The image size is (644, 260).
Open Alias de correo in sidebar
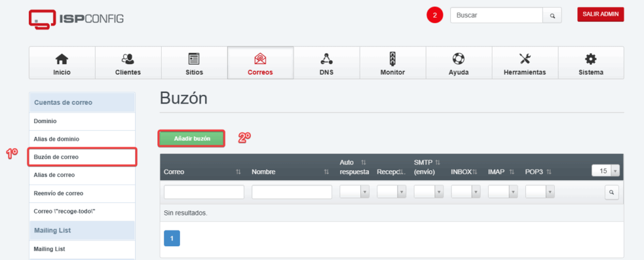pyautogui.click(x=82, y=175)
